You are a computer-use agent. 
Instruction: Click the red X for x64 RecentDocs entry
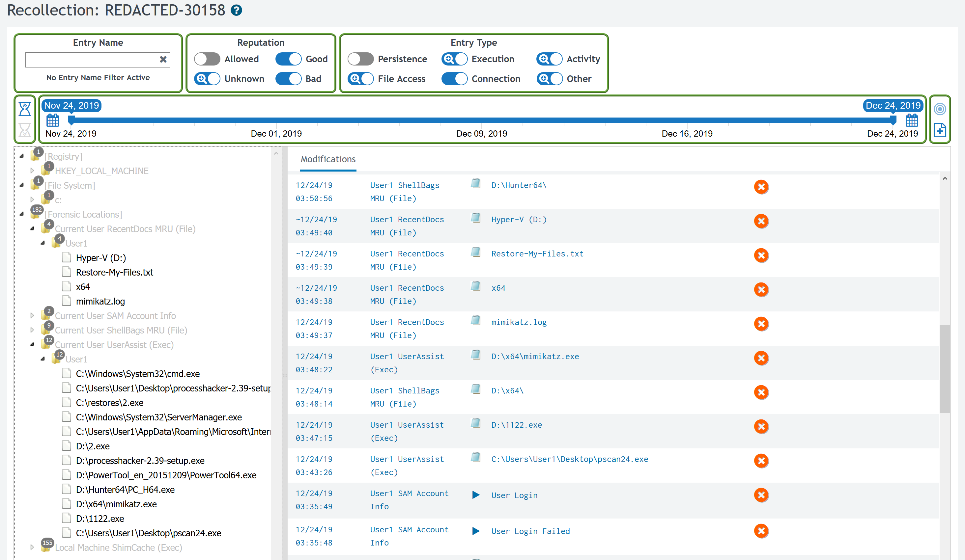761,290
